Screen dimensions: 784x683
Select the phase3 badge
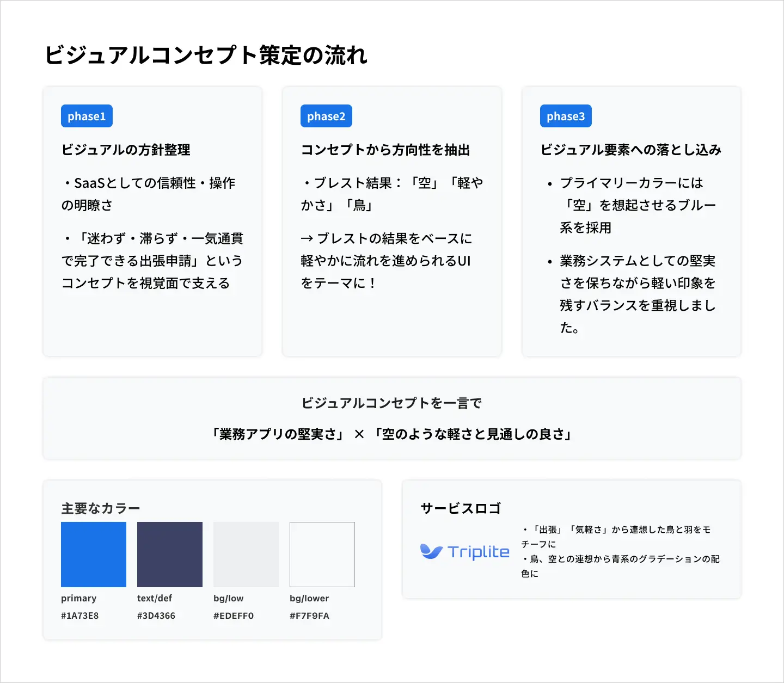566,116
